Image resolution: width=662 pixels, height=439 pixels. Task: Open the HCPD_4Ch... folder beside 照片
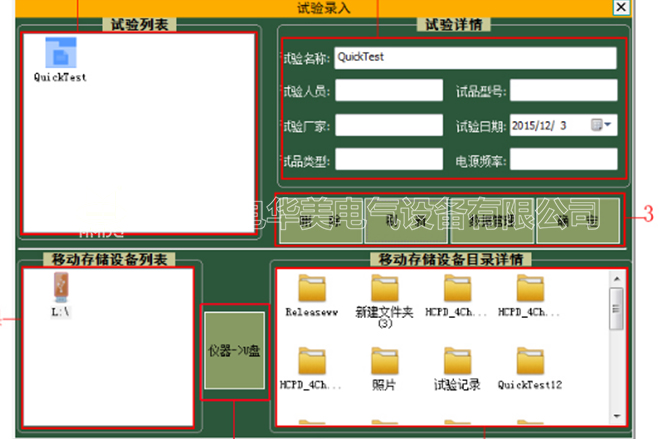click(x=312, y=361)
